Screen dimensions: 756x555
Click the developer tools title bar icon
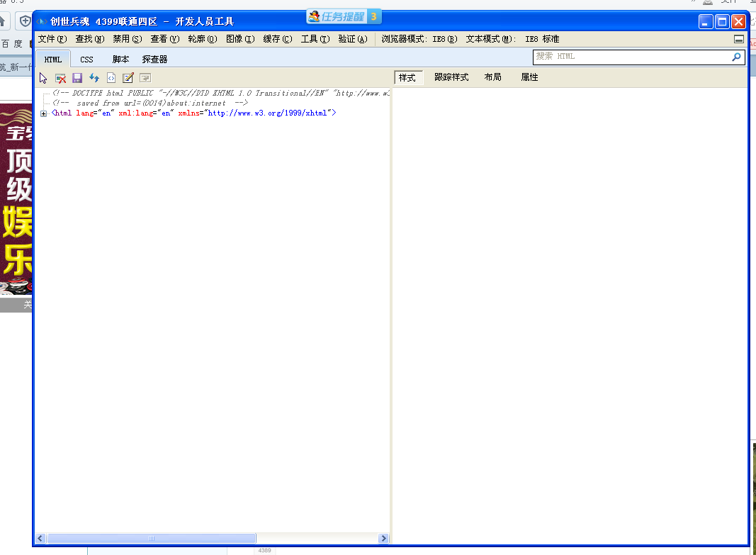[x=42, y=21]
